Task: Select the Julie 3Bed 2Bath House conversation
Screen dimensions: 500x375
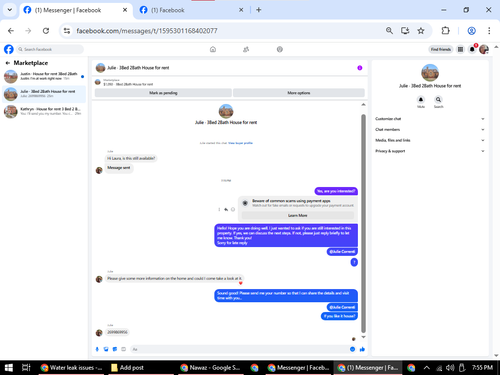Action: pos(44,94)
